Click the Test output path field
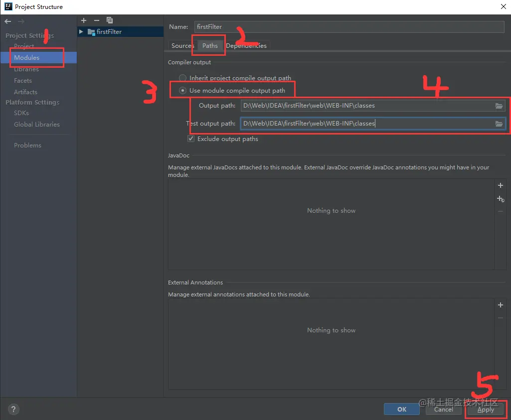This screenshot has height=420, width=511. 367,124
